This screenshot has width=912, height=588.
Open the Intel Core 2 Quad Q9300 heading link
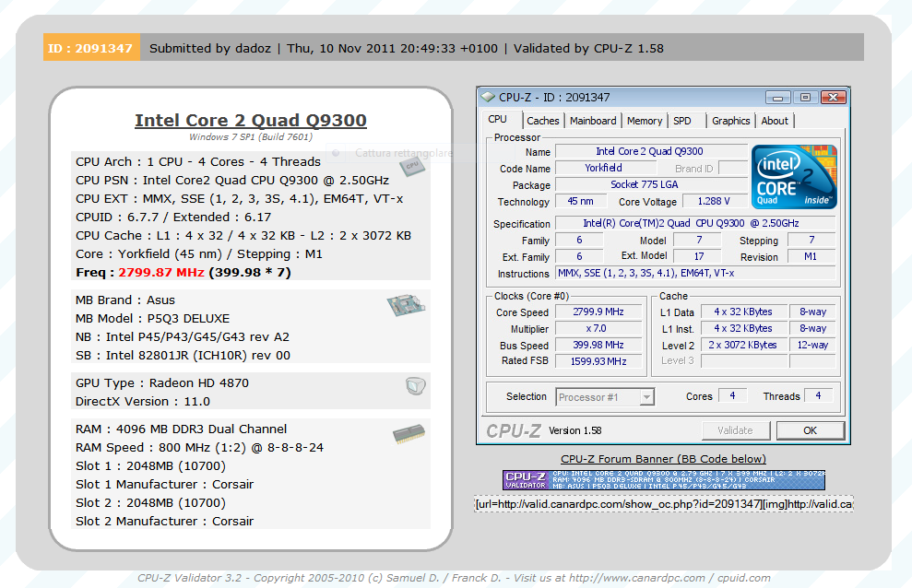251,120
